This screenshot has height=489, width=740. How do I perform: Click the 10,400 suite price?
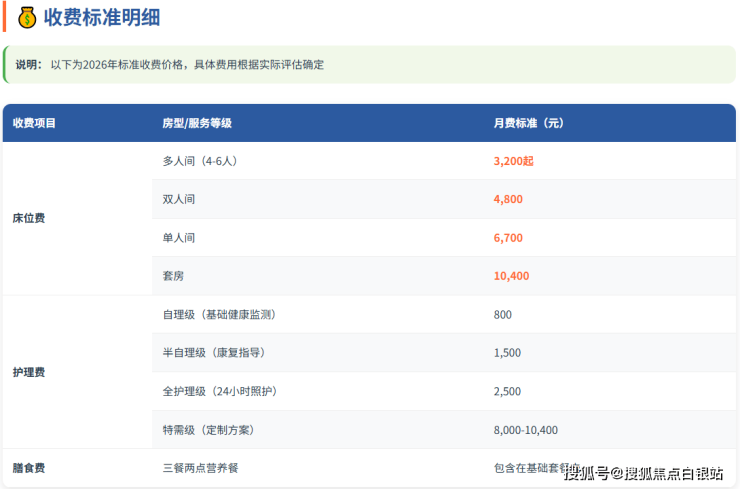[x=511, y=276]
